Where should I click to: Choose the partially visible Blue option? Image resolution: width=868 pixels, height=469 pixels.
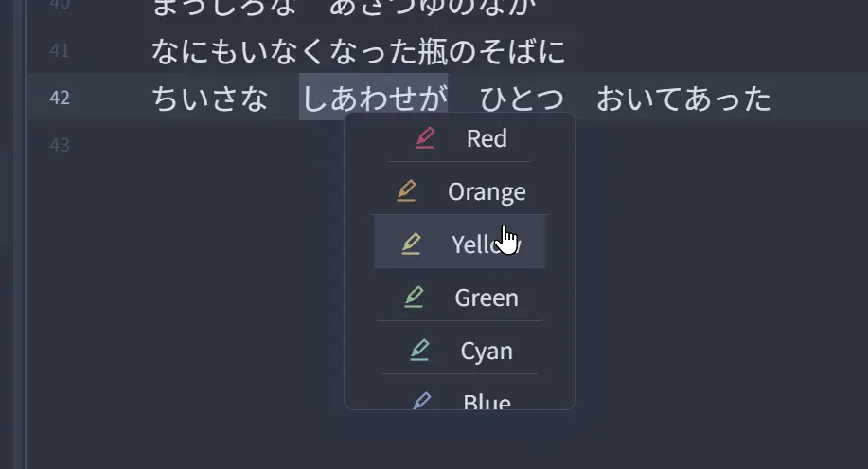(460, 398)
